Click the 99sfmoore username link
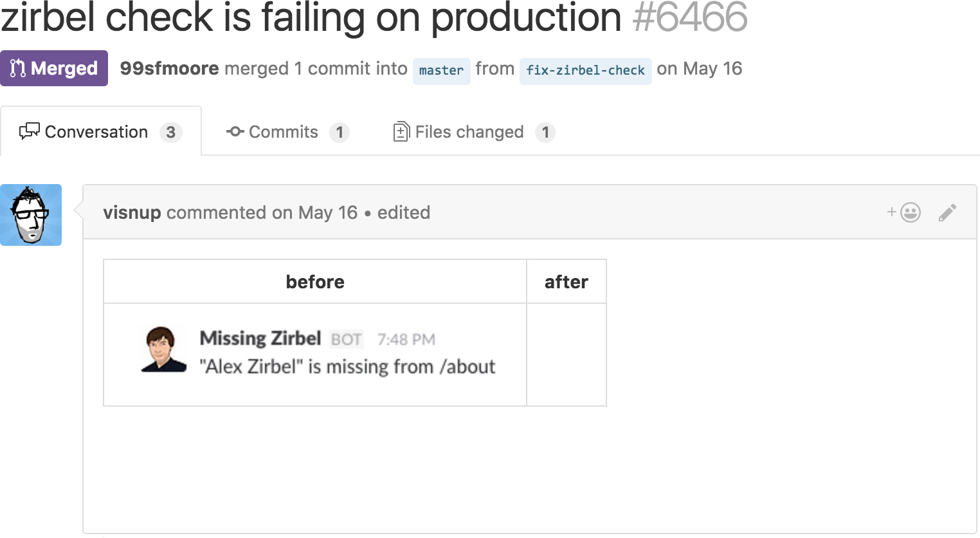 tap(169, 68)
